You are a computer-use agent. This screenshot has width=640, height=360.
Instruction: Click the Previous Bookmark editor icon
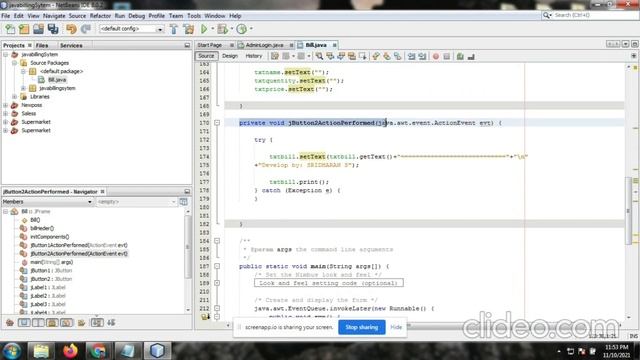click(376, 56)
